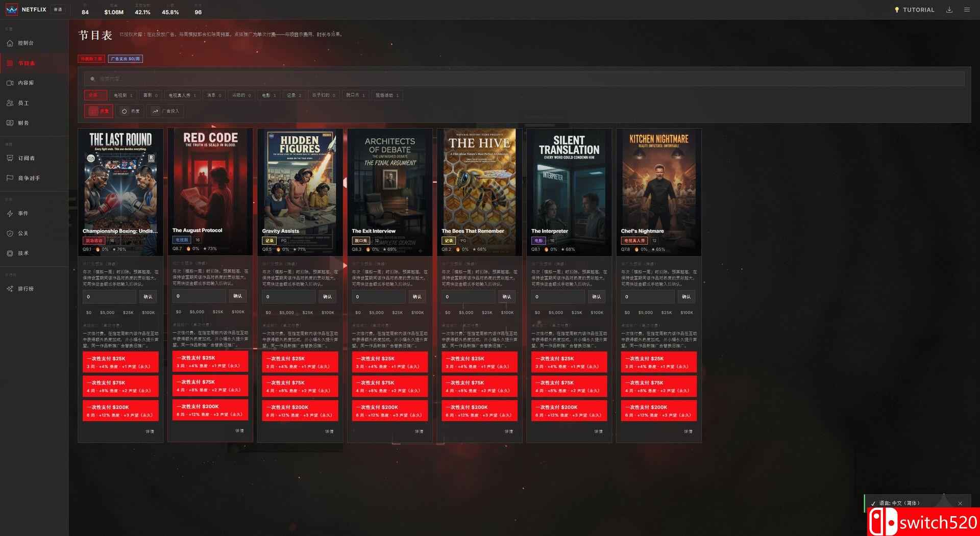Set $5,000 quick budget on The Interpreter
The height and width of the screenshot is (536, 980).
[x=556, y=313]
